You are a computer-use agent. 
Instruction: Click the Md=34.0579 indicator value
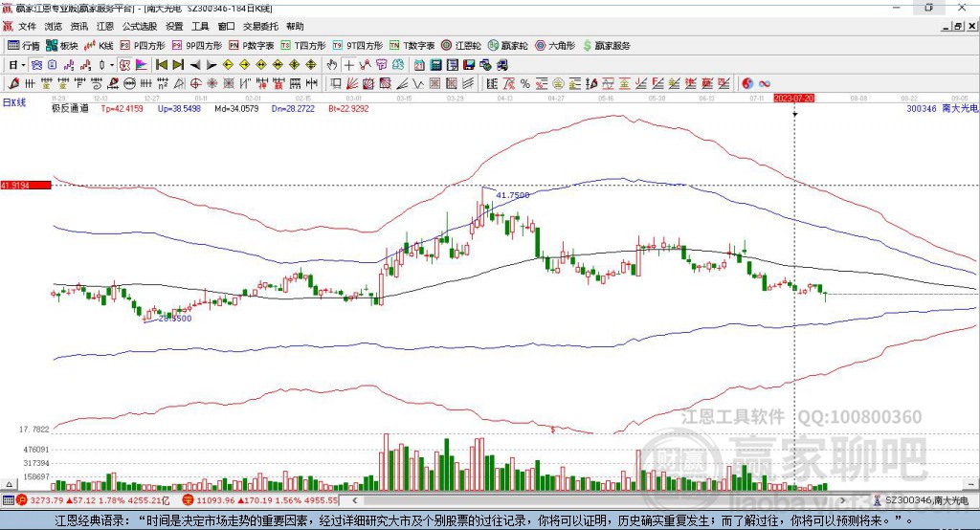[236, 108]
